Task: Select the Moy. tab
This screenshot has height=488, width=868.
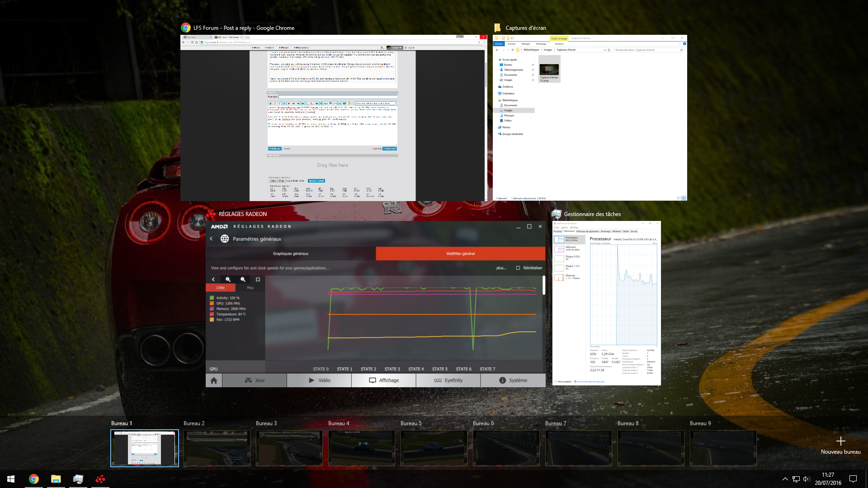Action: point(250,288)
